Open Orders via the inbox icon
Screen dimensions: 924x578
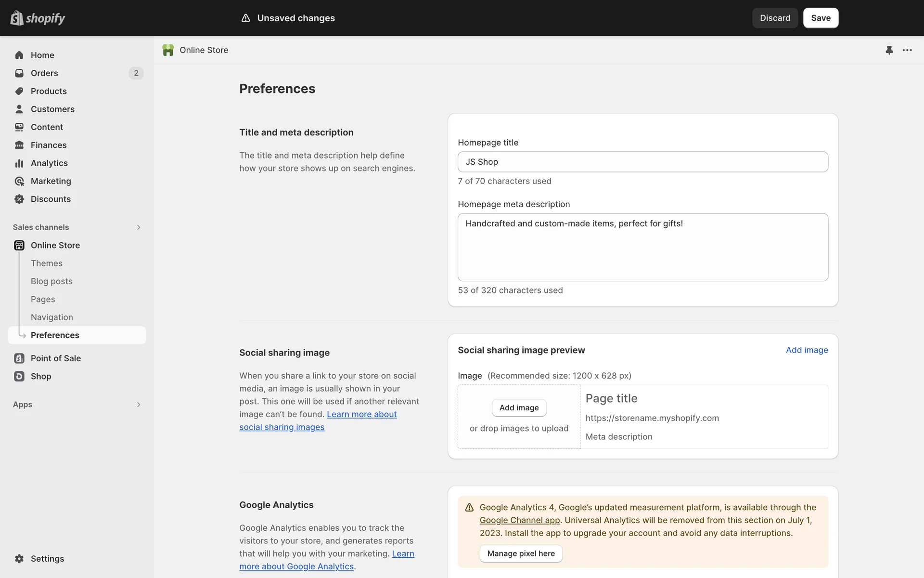19,73
